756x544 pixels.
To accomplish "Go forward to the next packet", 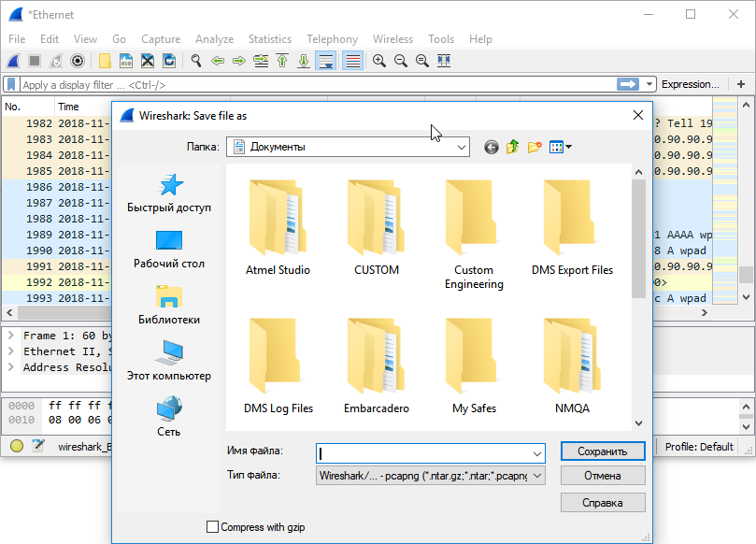I will (x=239, y=61).
